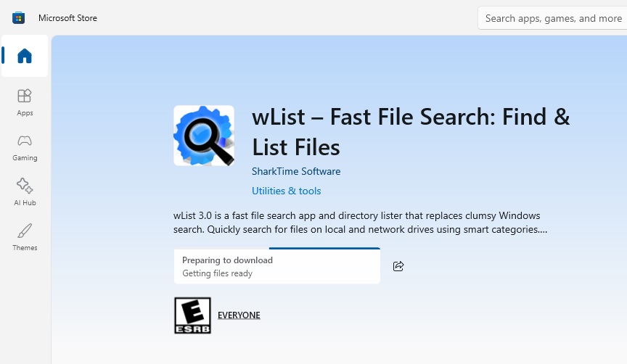Open the Gaming section
Viewport: 627px width, 364px height.
[x=25, y=146]
